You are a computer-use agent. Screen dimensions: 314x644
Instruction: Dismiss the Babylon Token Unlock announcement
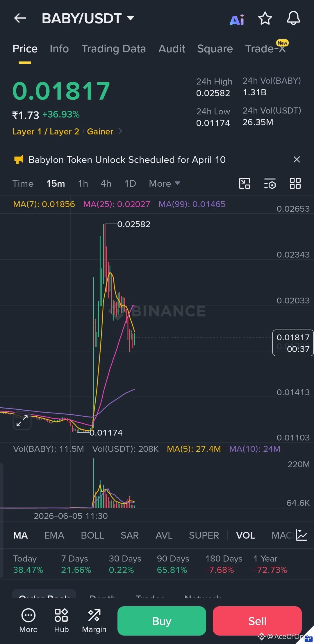pyautogui.click(x=297, y=159)
